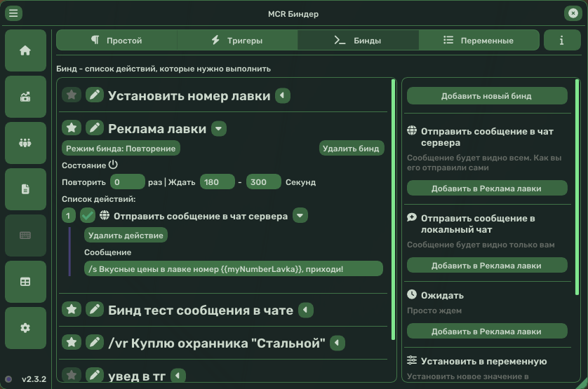Edit the name of "Установить номер лавки"
588x389 pixels.
click(x=95, y=95)
